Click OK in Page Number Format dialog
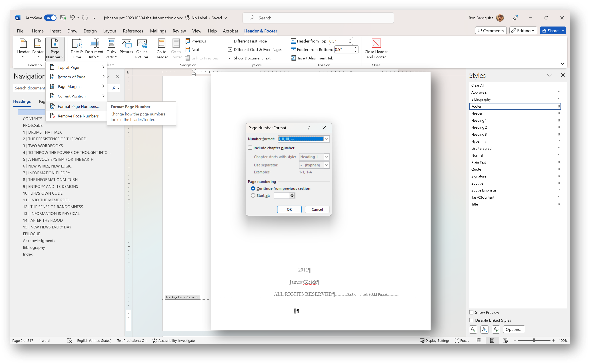 click(289, 209)
